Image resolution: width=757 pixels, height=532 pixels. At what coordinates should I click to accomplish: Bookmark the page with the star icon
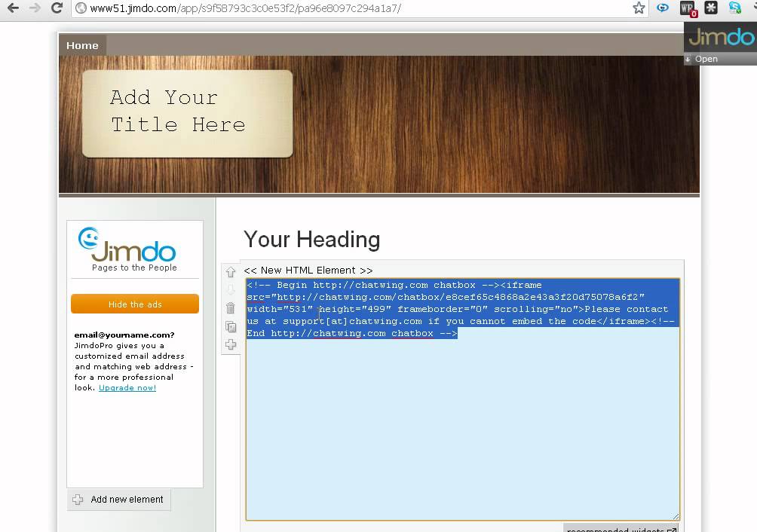click(639, 8)
